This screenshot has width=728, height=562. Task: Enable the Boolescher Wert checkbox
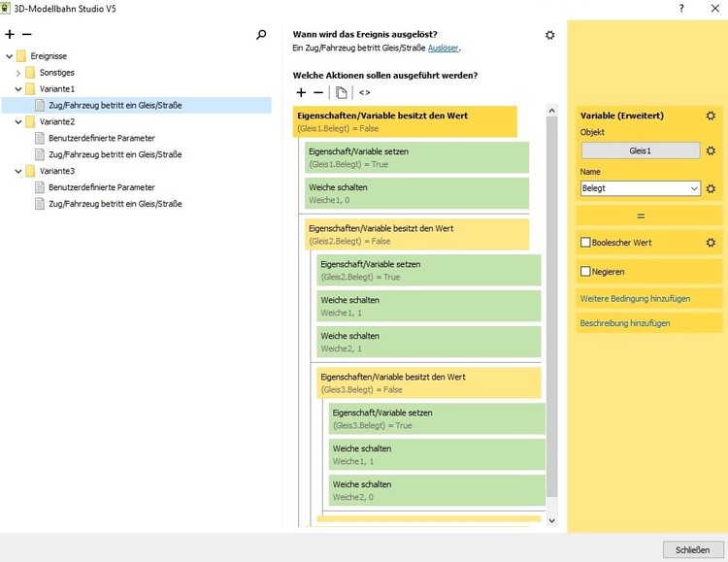(585, 243)
